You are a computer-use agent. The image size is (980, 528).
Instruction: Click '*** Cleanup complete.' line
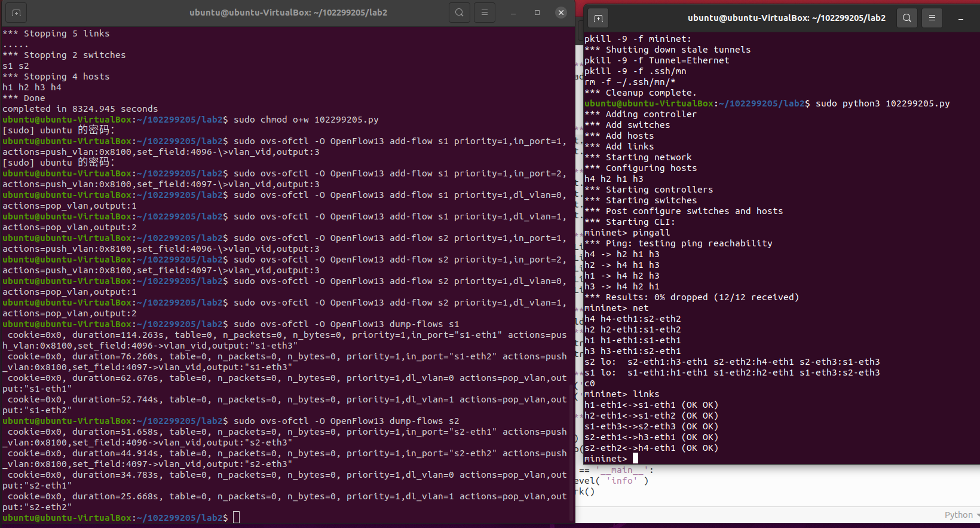pyautogui.click(x=641, y=93)
